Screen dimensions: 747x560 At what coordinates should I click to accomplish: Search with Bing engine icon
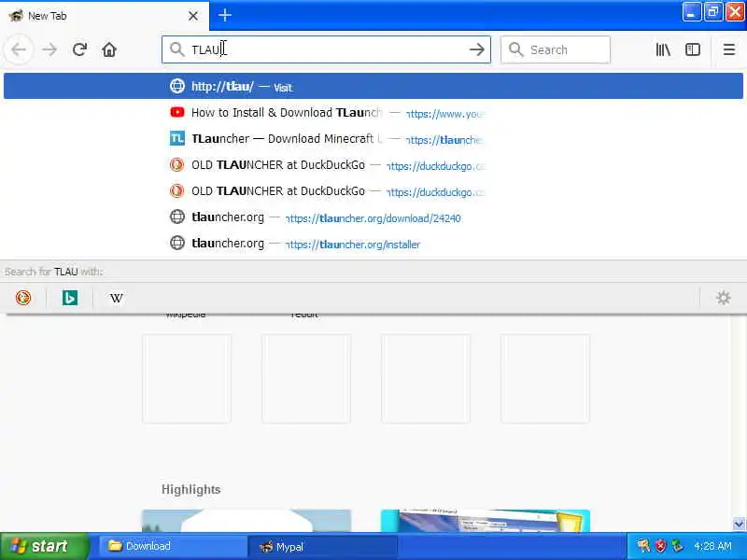69,298
